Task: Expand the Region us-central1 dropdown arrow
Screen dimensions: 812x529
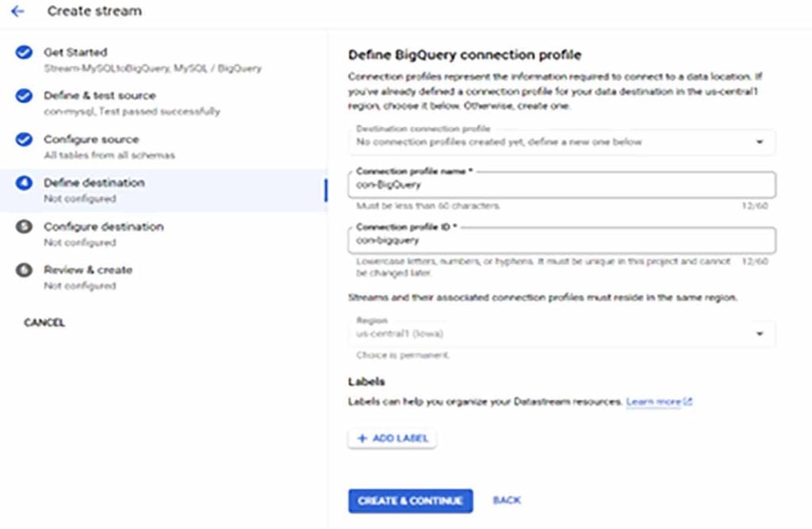Action: tap(759, 334)
